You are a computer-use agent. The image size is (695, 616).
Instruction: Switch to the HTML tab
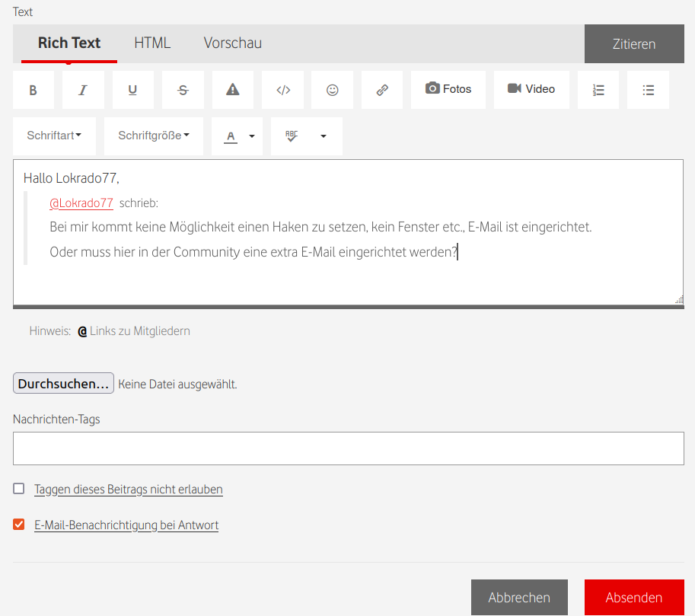pyautogui.click(x=152, y=43)
